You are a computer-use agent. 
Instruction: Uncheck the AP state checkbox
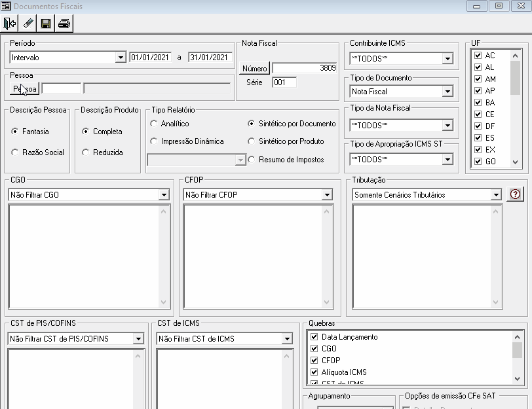(x=478, y=90)
